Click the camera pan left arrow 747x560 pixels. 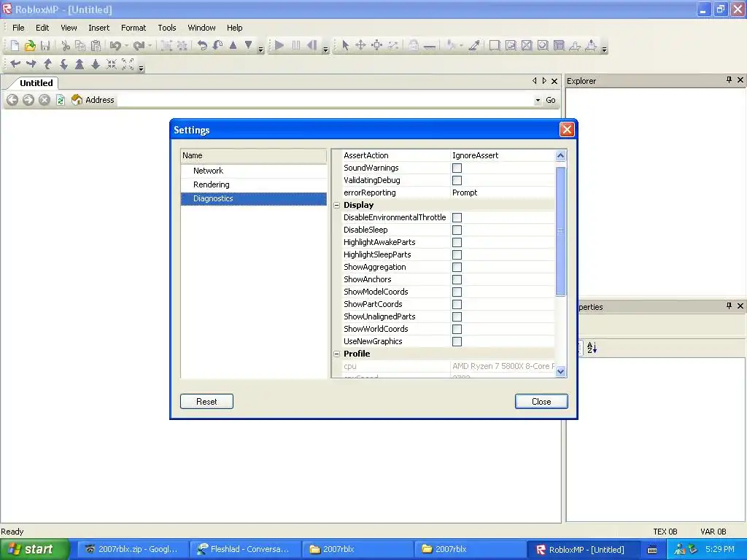pos(15,64)
